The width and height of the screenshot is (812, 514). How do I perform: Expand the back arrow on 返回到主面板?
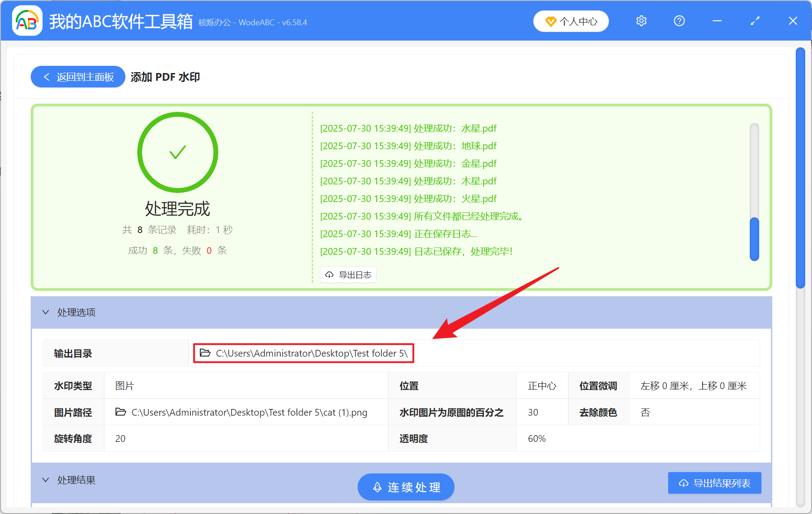point(46,77)
